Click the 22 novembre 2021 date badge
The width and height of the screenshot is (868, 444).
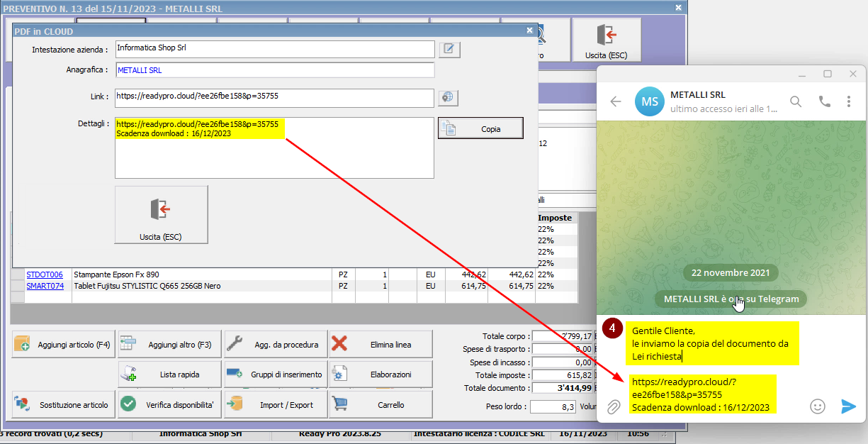[x=731, y=272]
